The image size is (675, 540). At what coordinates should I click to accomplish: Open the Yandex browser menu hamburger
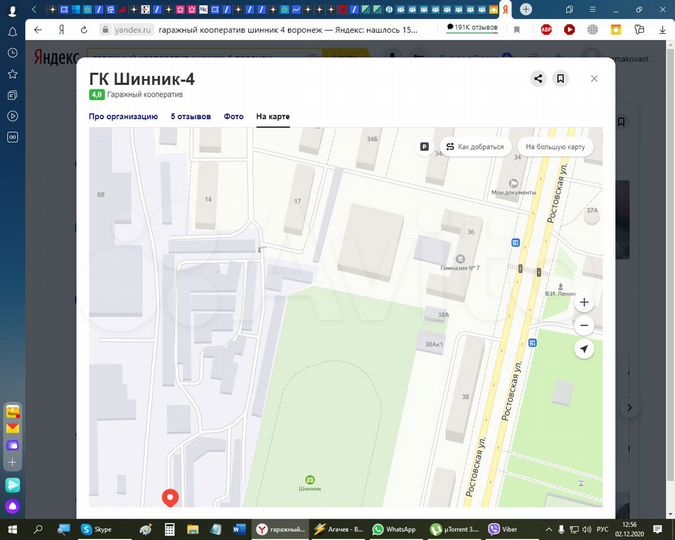point(593,9)
